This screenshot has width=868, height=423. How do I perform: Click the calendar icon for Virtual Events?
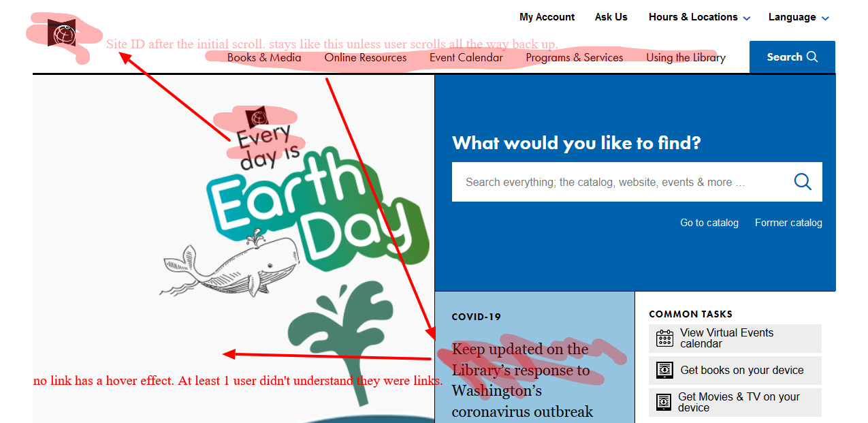click(x=664, y=339)
